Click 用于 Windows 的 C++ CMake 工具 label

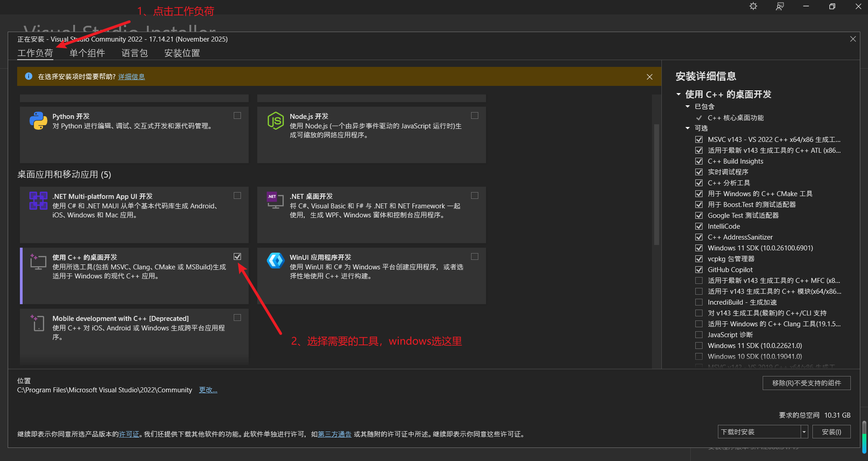(760, 194)
